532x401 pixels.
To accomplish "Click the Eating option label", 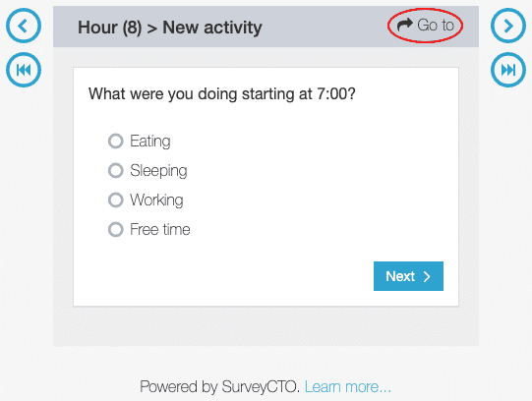I will (x=150, y=141).
